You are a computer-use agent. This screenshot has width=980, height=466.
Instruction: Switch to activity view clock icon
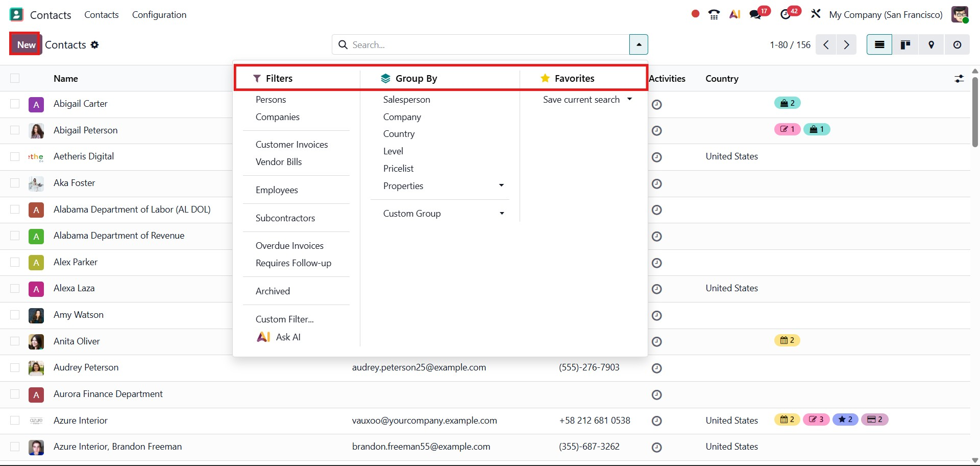(x=957, y=45)
